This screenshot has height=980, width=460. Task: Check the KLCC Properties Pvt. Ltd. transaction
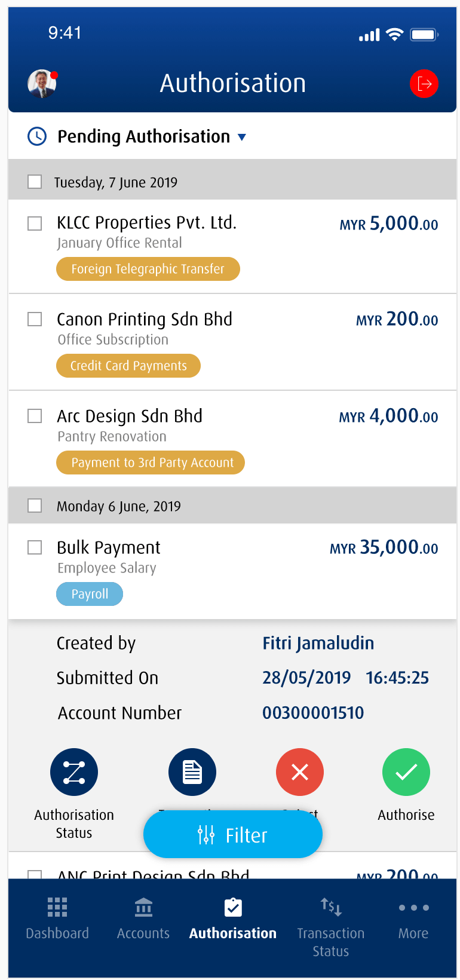coord(35,223)
